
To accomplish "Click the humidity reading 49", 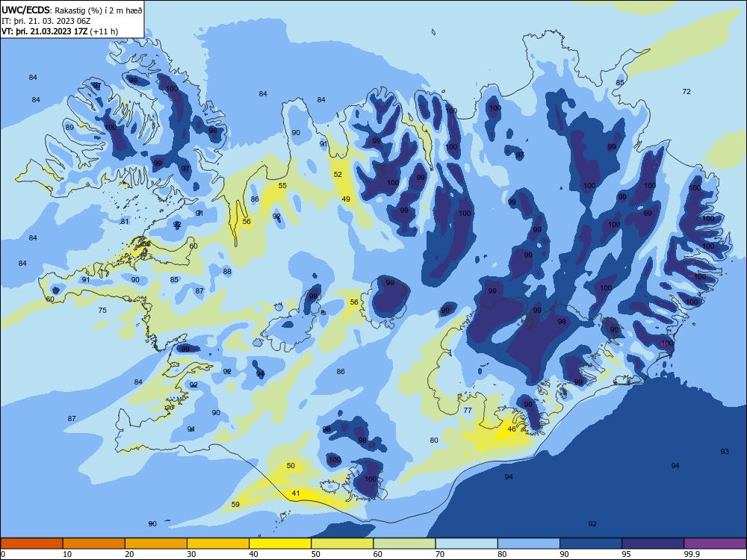I will pos(346,199).
